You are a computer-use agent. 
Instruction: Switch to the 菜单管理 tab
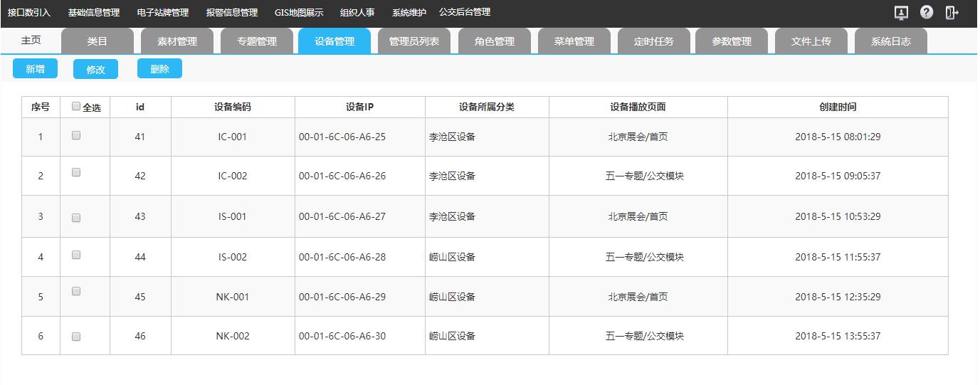tap(574, 41)
